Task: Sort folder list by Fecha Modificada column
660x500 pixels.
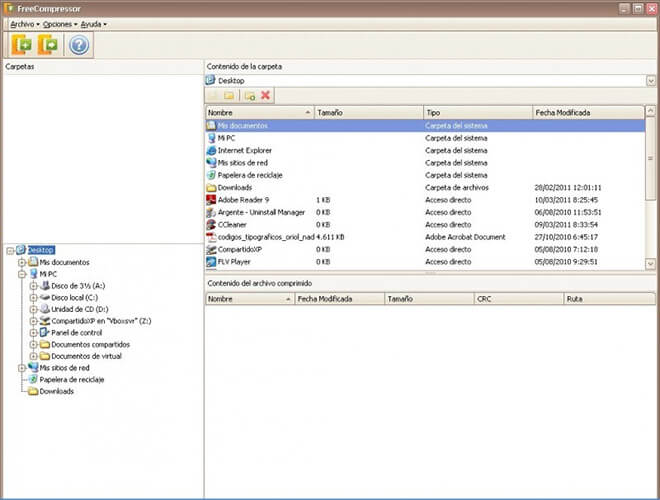Action: (x=588, y=112)
